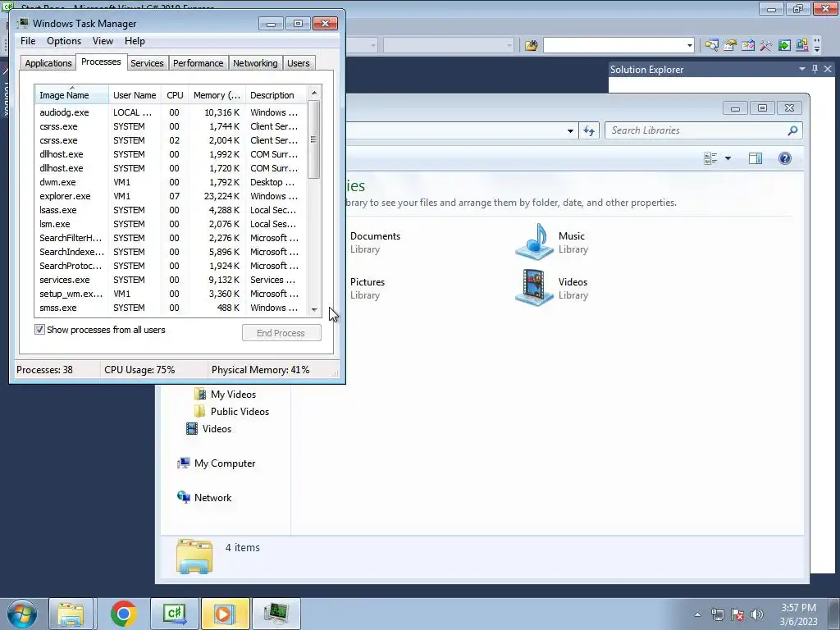Screen dimensions: 840x630
Task: Open the Solution Explorer window position dropdown
Action: coord(802,69)
